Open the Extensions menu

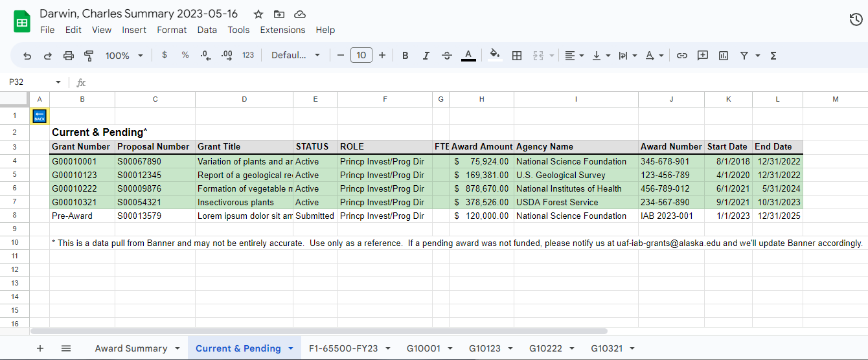click(282, 30)
